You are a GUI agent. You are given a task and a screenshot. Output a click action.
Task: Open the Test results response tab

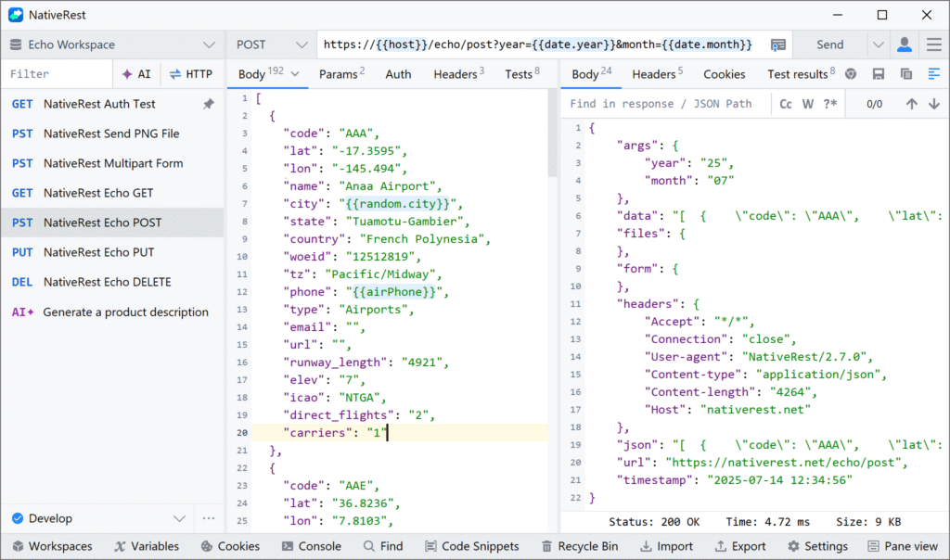tap(801, 74)
